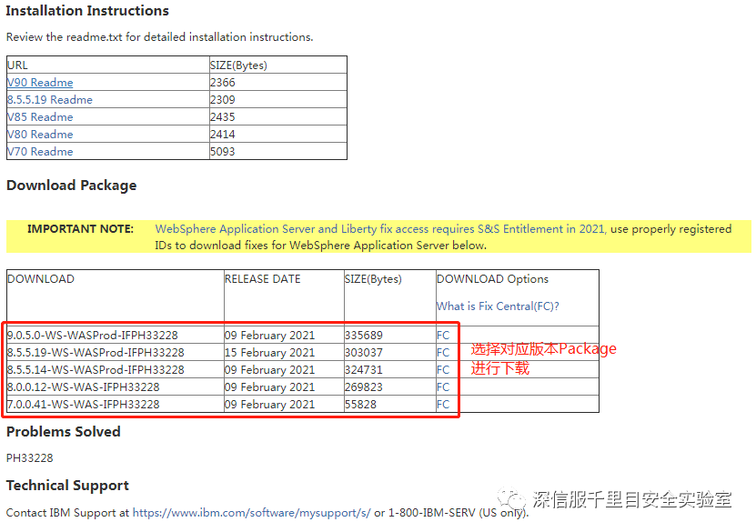Image resolution: width=756 pixels, height=532 pixels.
Task: Click the readme size value 2414
Action: 222,135
